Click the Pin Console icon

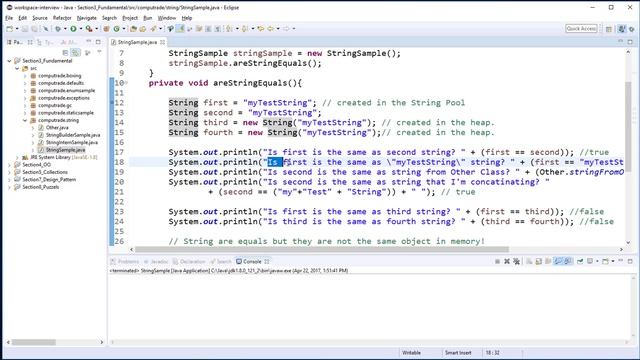[580, 261]
